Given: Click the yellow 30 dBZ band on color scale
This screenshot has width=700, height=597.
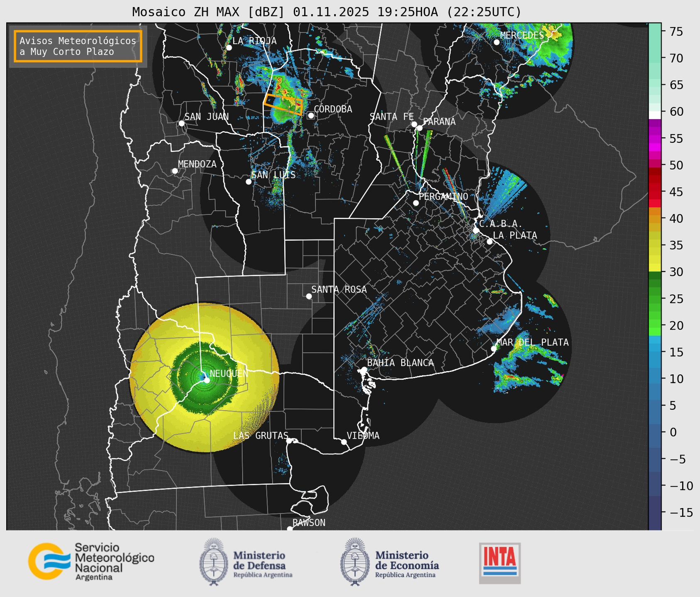Looking at the screenshot, I should coord(654,268).
